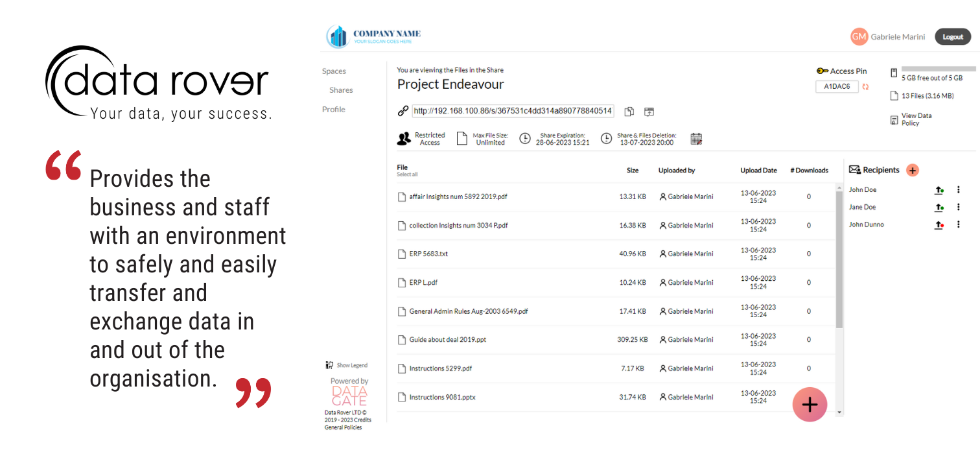
Task: Click the Access Pin A1DAC6 field
Action: click(x=837, y=86)
